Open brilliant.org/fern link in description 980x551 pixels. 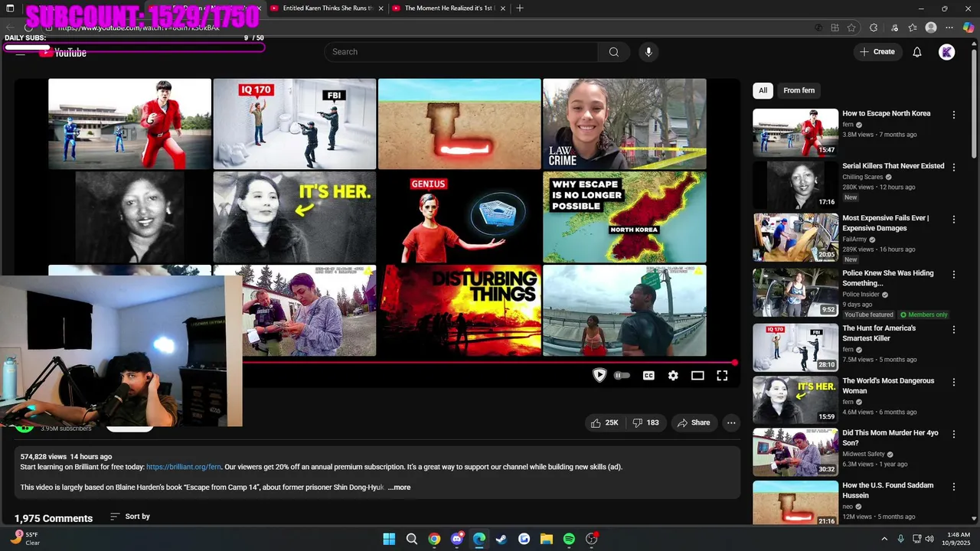point(184,467)
